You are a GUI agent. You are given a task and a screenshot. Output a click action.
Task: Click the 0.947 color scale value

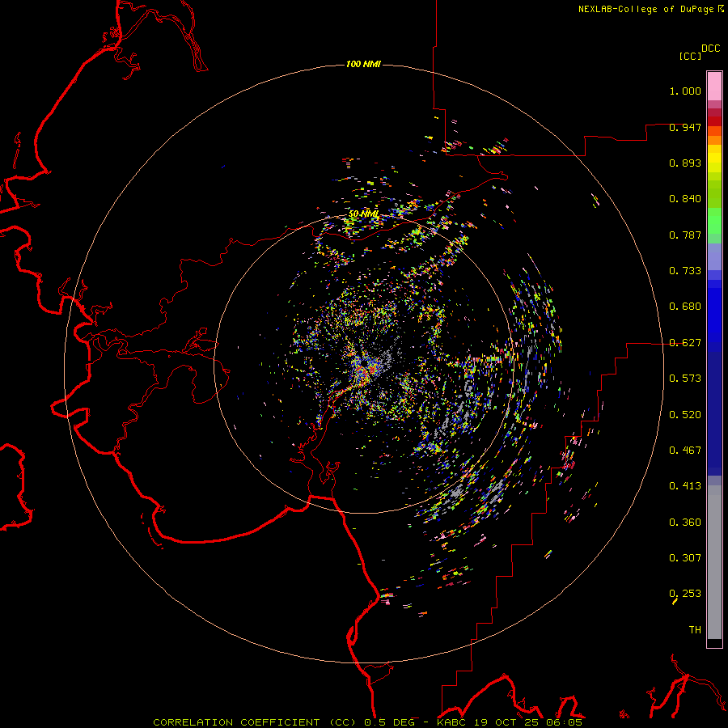685,127
